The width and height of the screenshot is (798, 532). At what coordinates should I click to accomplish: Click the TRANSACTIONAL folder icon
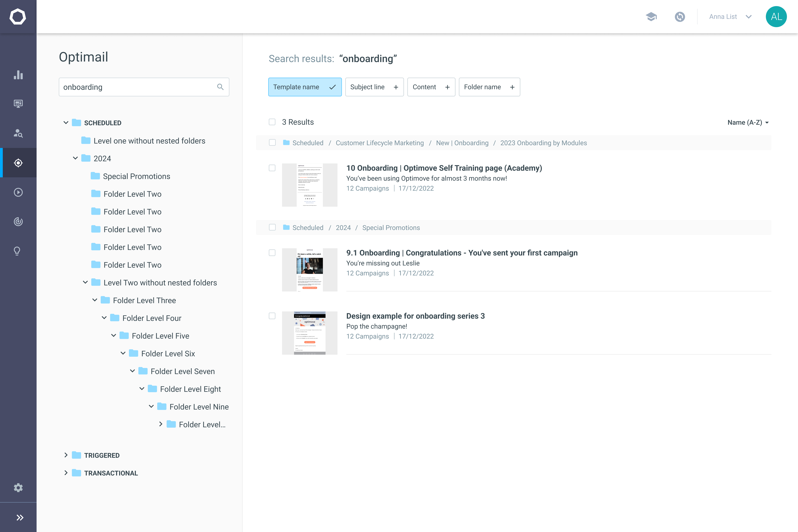77,473
